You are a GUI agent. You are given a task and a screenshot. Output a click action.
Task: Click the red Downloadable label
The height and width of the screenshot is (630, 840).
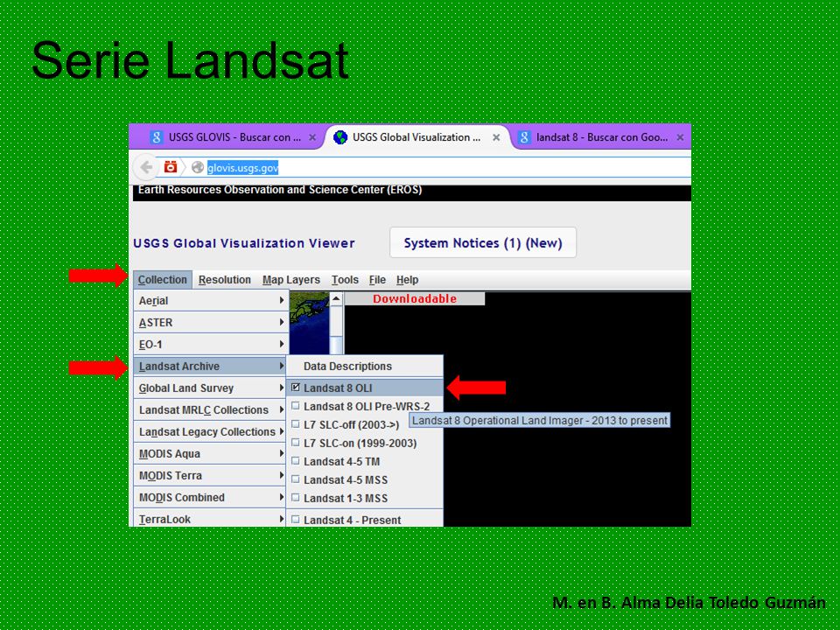click(x=415, y=299)
